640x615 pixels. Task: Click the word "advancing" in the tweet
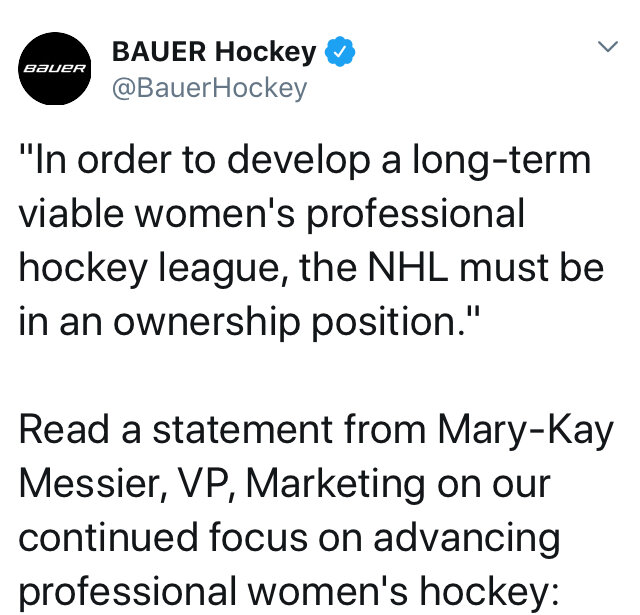(x=467, y=539)
